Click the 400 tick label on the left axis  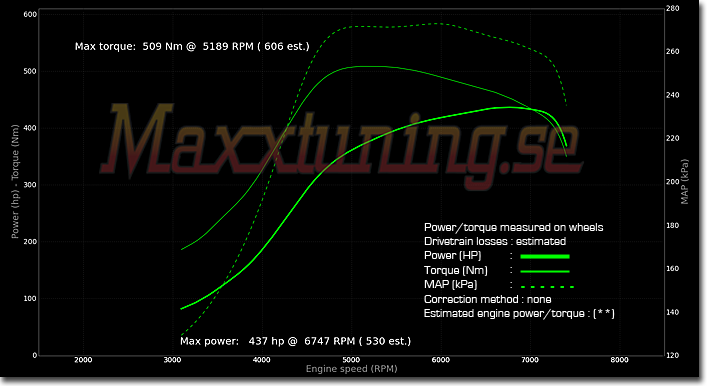click(x=30, y=128)
